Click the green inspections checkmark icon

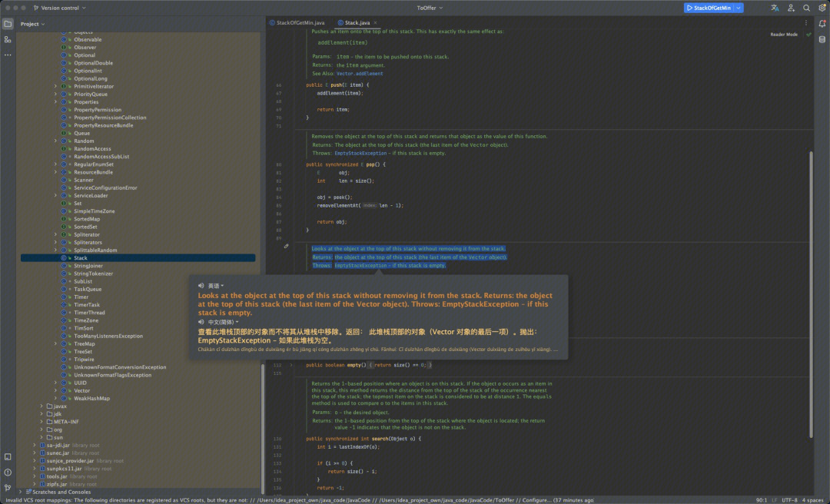pos(808,35)
